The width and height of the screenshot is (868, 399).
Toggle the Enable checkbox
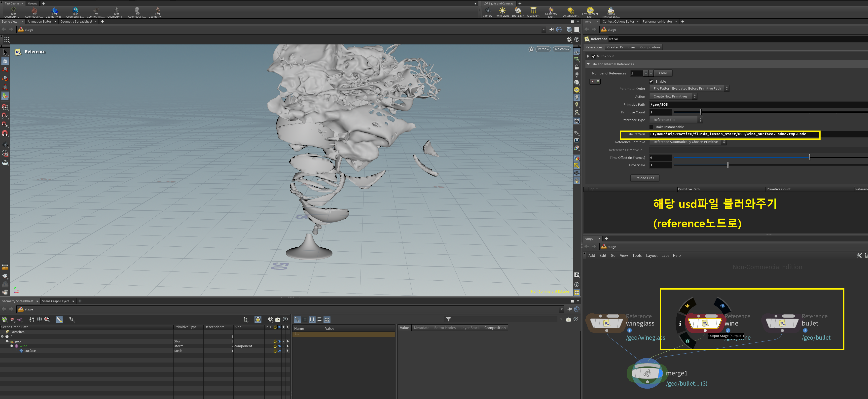click(651, 81)
